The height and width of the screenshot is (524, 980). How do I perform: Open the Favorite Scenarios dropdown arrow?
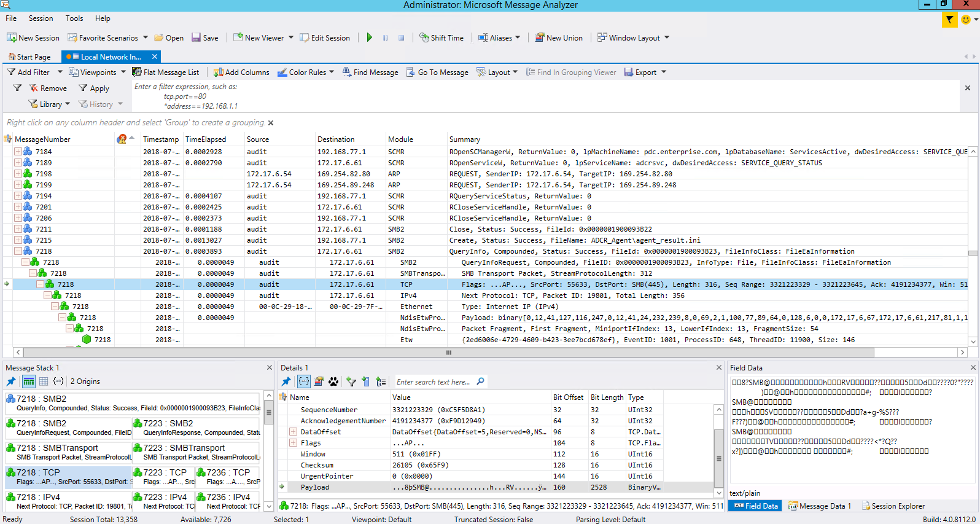point(146,37)
